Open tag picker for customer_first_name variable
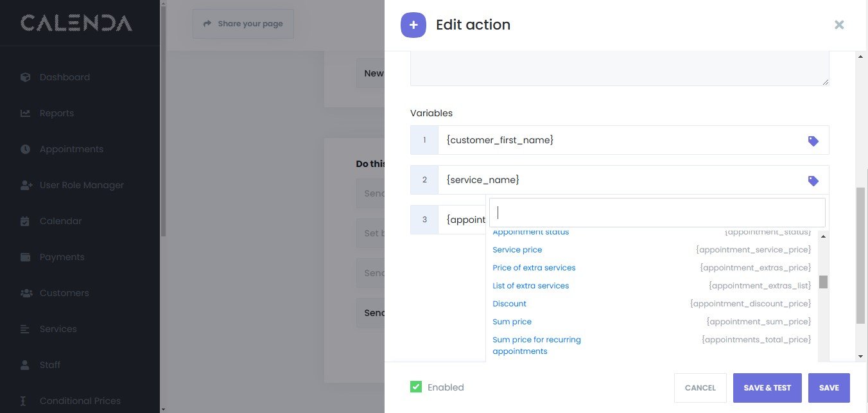This screenshot has width=868, height=413. click(813, 141)
